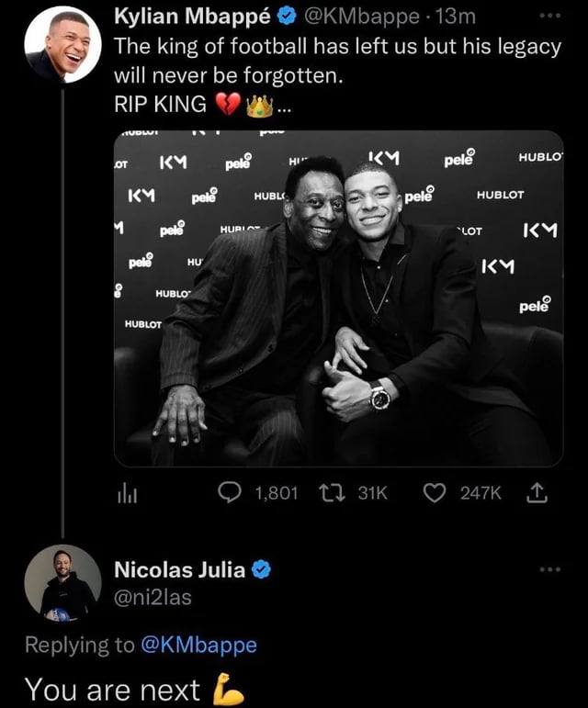Tap the share arrow icon
The width and height of the screenshot is (588, 708).
[x=537, y=494]
